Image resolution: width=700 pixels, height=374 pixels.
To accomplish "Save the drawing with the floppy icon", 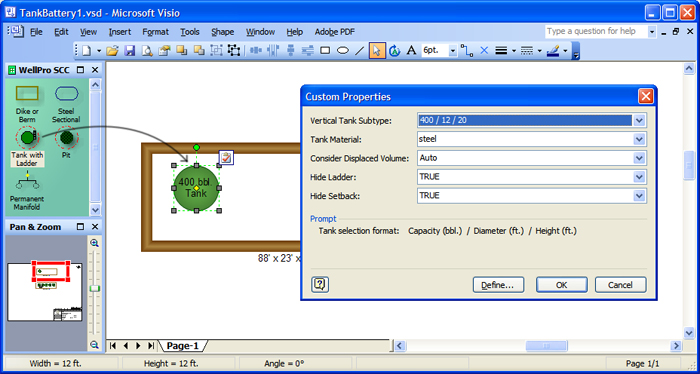I will click(129, 51).
